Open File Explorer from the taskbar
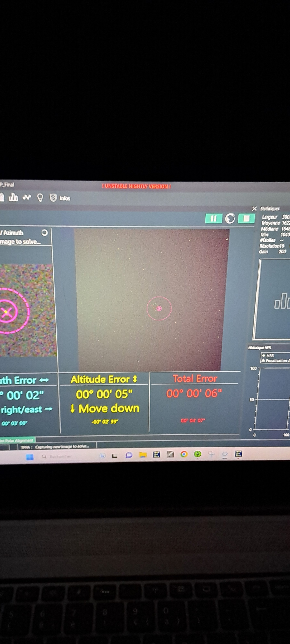290x644 pixels. click(x=143, y=455)
